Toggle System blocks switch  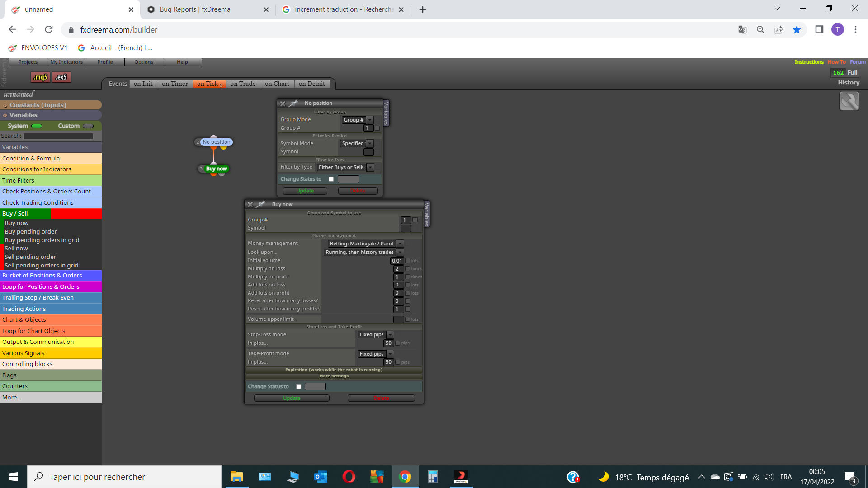point(37,126)
